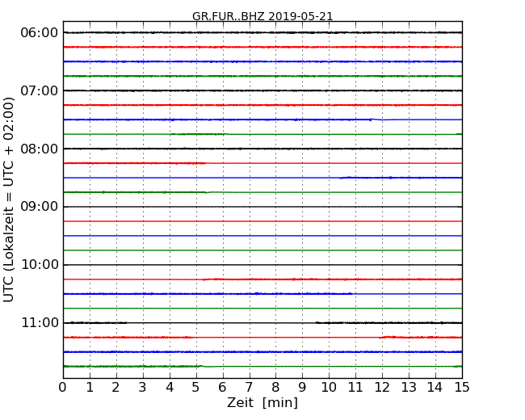Click the 07:00 y-axis tick label
The height and width of the screenshot is (420, 525).
(x=40, y=90)
